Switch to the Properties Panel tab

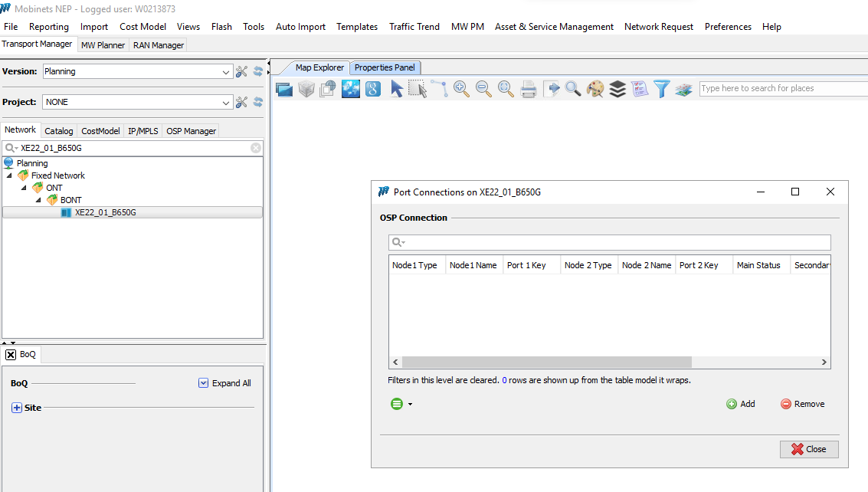tap(385, 67)
